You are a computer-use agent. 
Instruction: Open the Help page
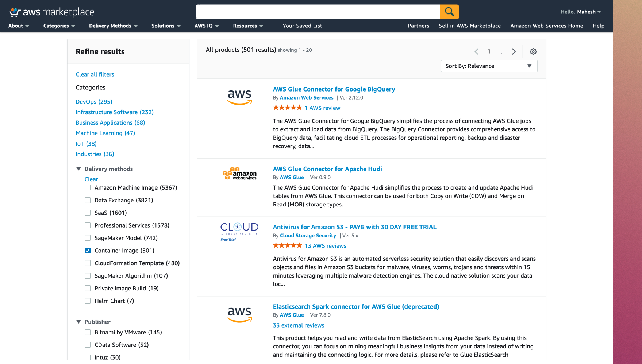tap(599, 26)
